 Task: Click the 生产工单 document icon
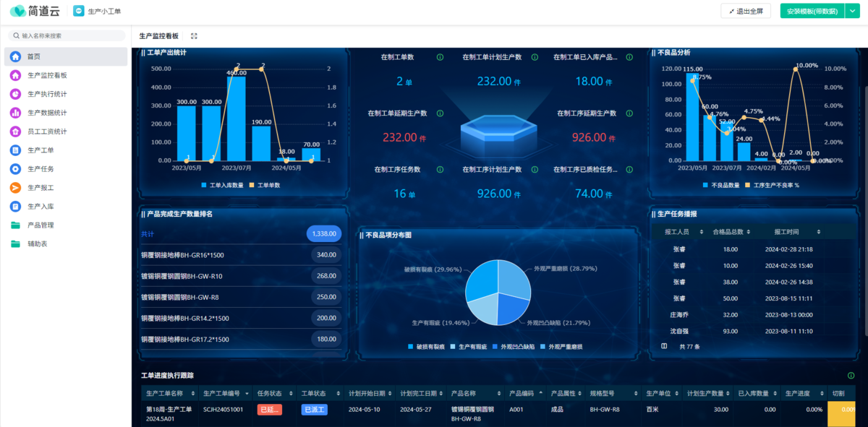(15, 150)
